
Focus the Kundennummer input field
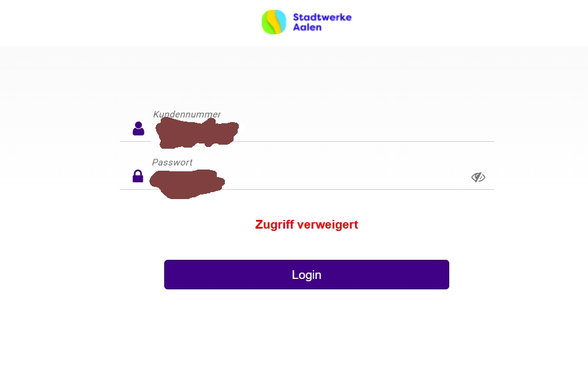pos(323,130)
